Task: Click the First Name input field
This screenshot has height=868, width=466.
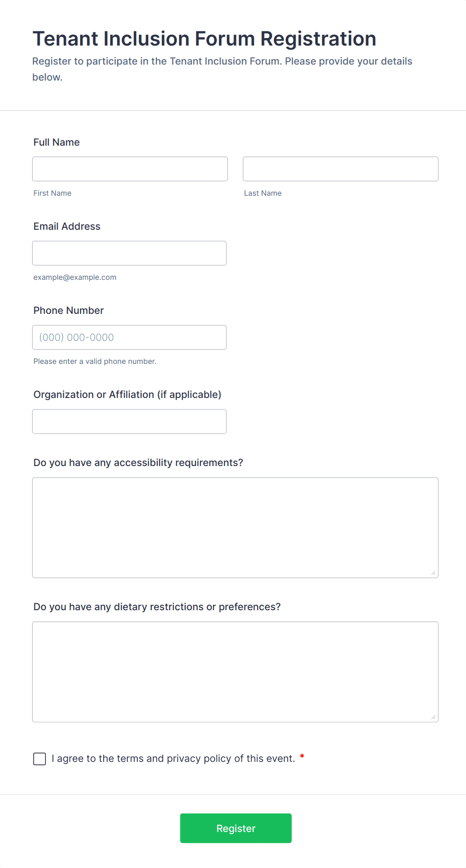Action: 130,169
